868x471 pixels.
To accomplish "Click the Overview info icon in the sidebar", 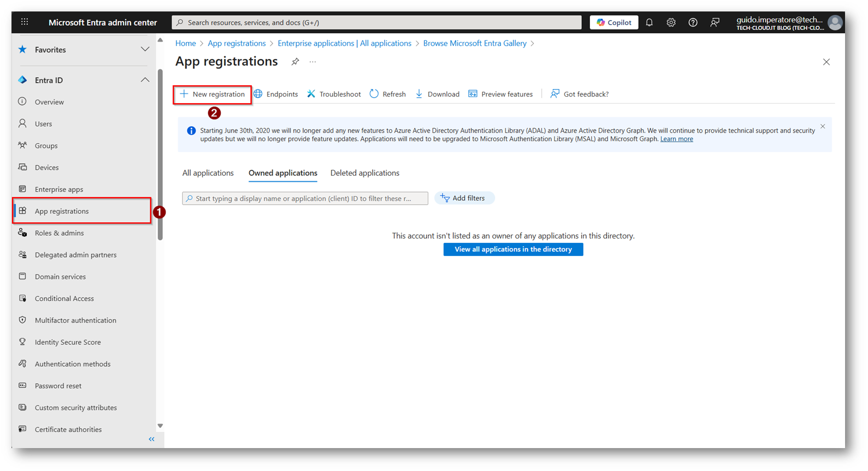I will tap(22, 102).
